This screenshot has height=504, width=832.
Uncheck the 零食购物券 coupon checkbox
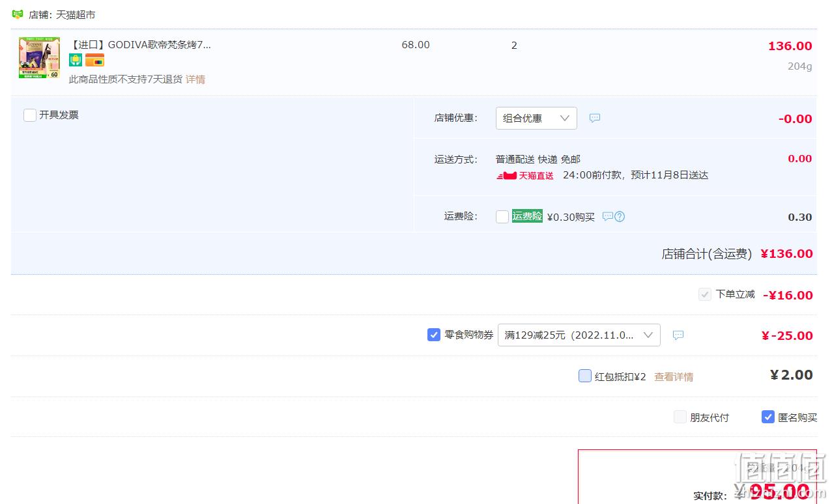point(434,335)
